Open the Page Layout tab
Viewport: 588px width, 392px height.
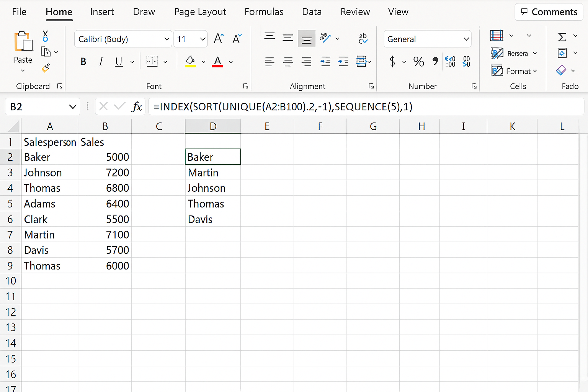(x=200, y=12)
